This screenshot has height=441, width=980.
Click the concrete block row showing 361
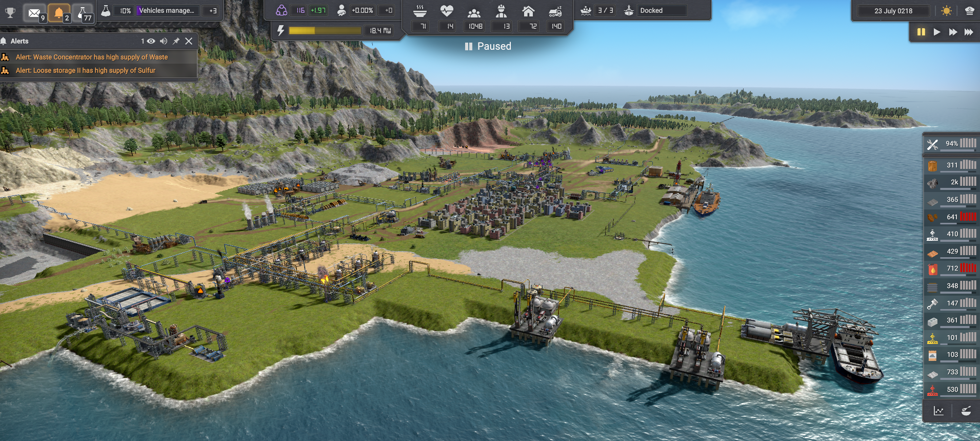[x=951, y=320]
